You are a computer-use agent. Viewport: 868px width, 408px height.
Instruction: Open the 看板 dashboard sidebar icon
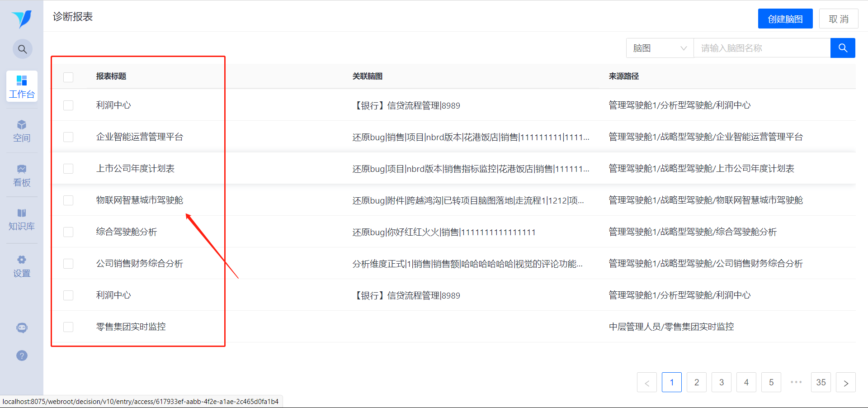22,176
